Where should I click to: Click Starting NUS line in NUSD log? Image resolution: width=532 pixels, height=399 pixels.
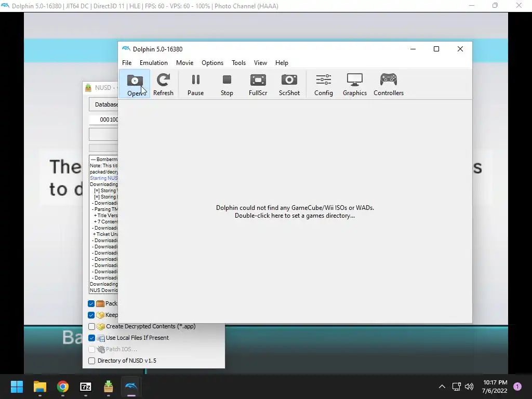pos(104,178)
